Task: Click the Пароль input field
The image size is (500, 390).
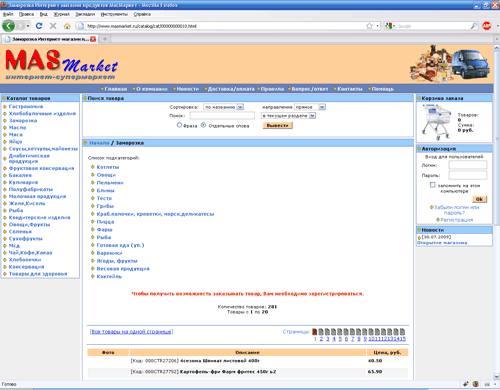Action: coord(468,175)
